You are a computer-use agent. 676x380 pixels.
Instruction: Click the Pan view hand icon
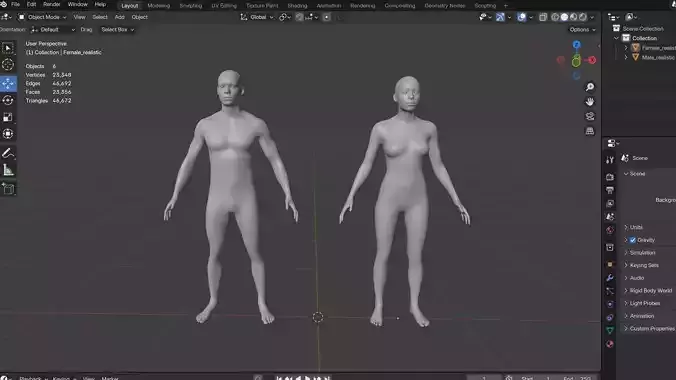pos(590,102)
